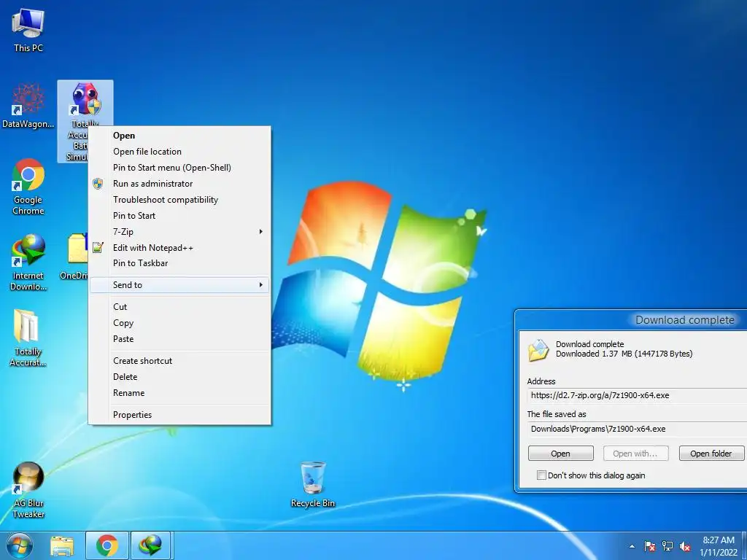Select the Totally Accurate folder icon on desktop
The height and width of the screenshot is (560, 747).
click(28, 338)
